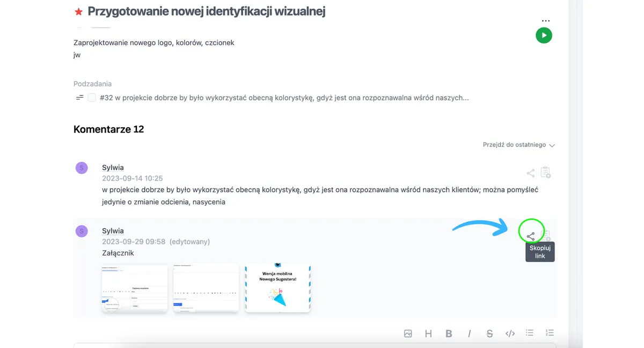
Task: Click the 'jw' description line
Action: 77,55
